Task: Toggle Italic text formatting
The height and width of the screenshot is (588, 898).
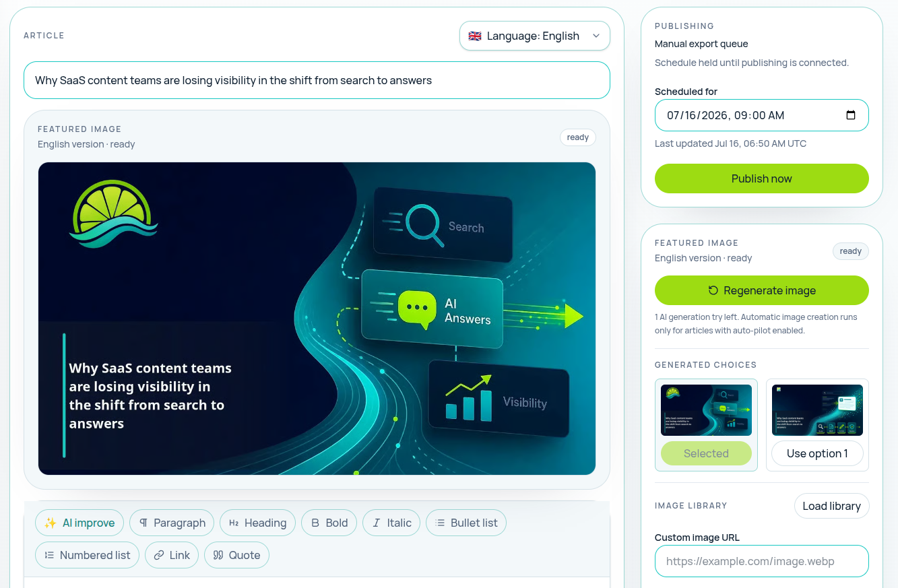Action: (x=391, y=523)
